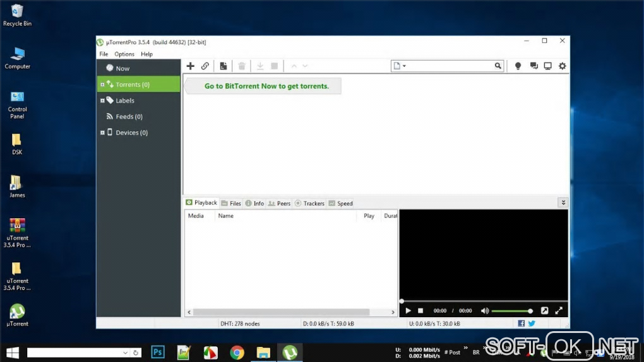The height and width of the screenshot is (362, 644).
Task: Click the light bulb tips icon
Action: pyautogui.click(x=518, y=66)
